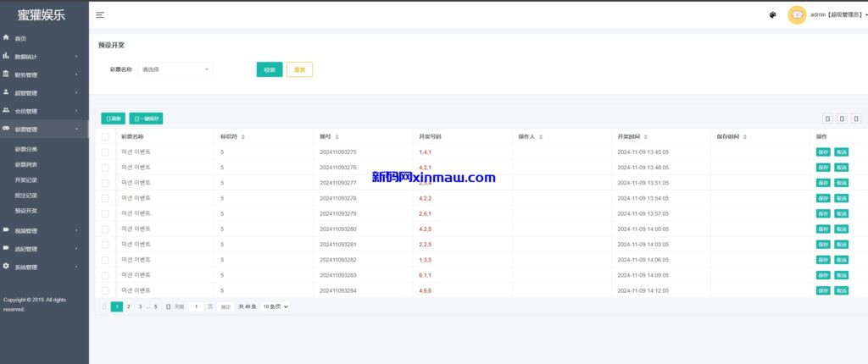Image resolution: width=868 pixels, height=364 pixels.
Task: Click the bank icon beside 财务管理
Action: point(6,74)
